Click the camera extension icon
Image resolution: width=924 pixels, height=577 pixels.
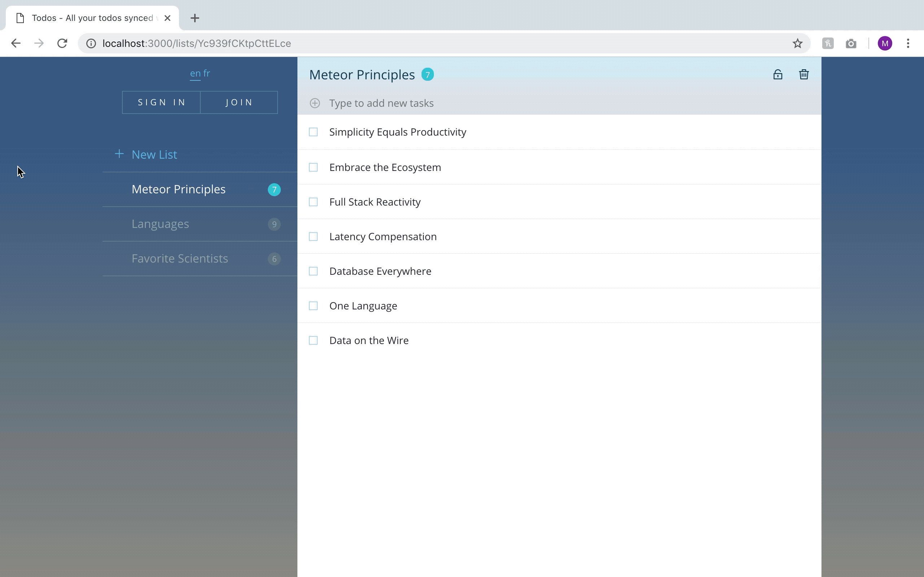tap(851, 44)
